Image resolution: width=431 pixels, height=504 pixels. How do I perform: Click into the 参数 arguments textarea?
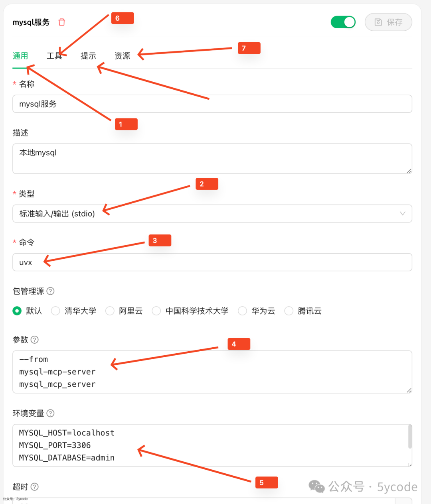[212, 372]
